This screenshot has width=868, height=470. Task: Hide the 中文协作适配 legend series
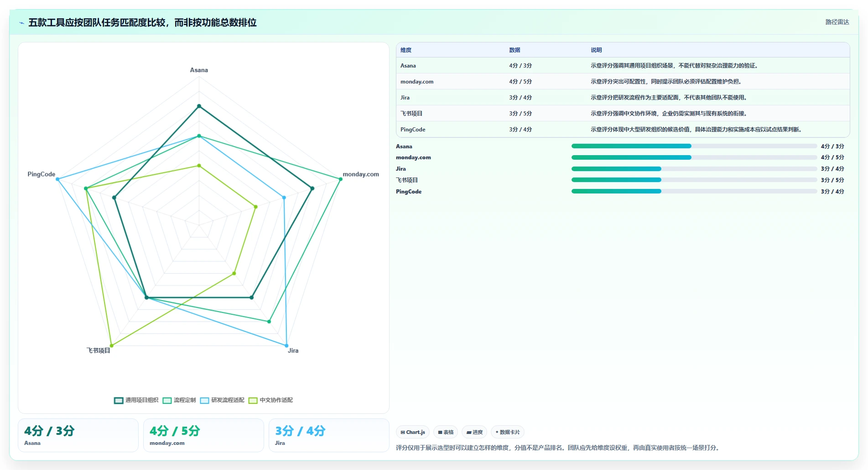[270, 400]
